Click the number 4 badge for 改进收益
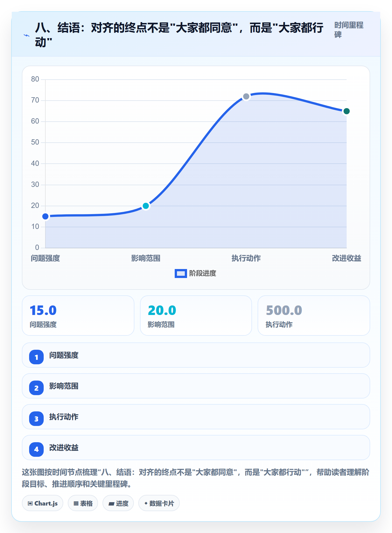 pyautogui.click(x=36, y=449)
